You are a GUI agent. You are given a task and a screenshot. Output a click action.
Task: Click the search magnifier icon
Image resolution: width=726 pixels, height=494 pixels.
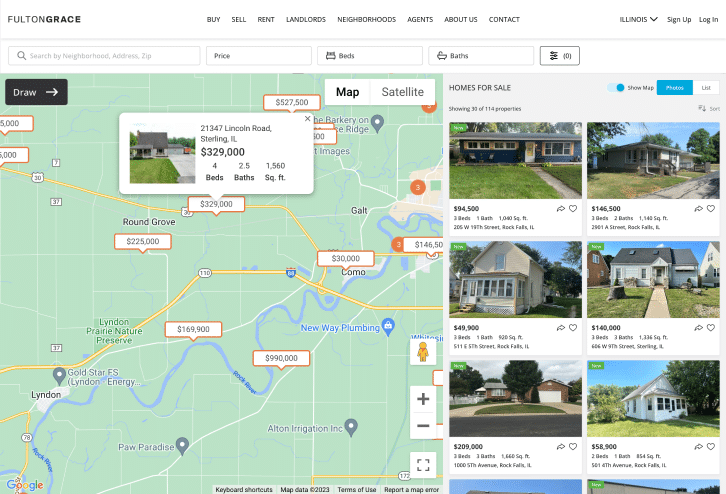[x=21, y=56]
